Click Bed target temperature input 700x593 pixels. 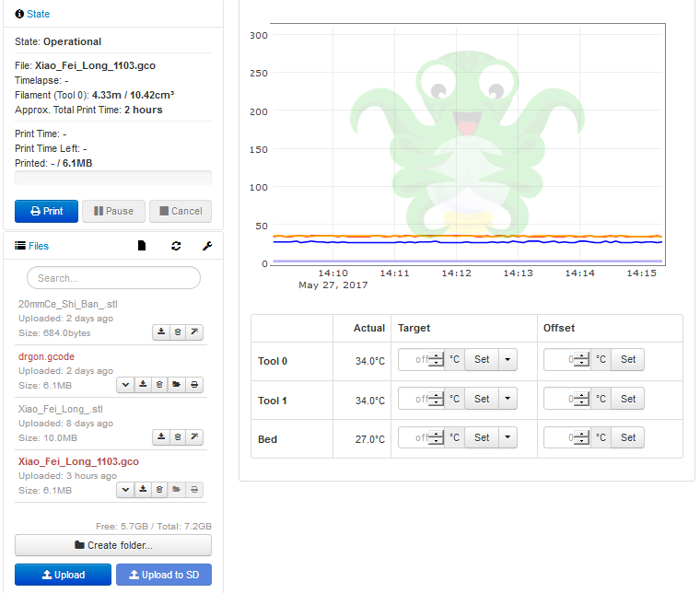point(421,437)
